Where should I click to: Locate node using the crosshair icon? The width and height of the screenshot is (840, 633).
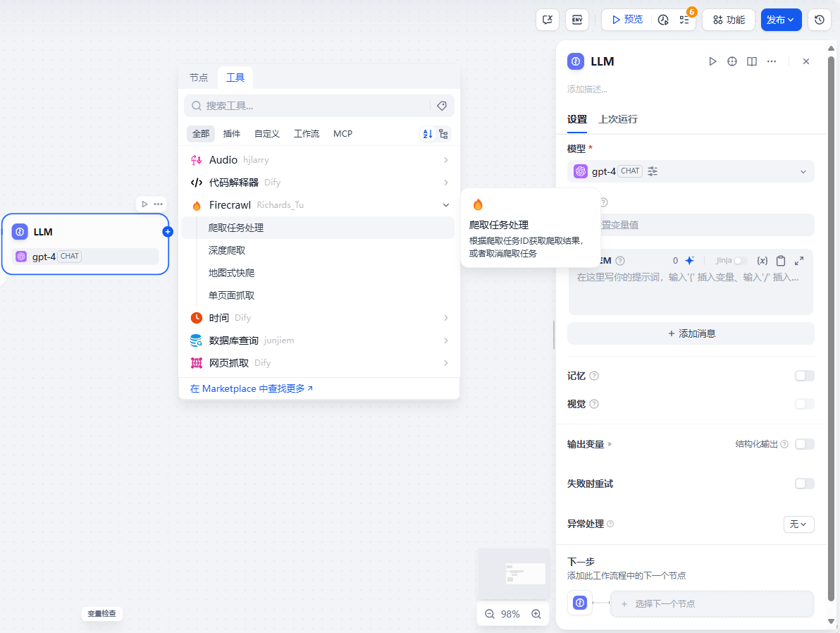pos(732,61)
